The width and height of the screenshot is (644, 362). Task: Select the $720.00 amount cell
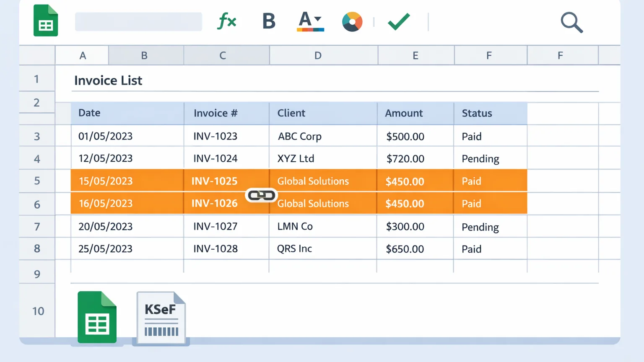tap(415, 158)
